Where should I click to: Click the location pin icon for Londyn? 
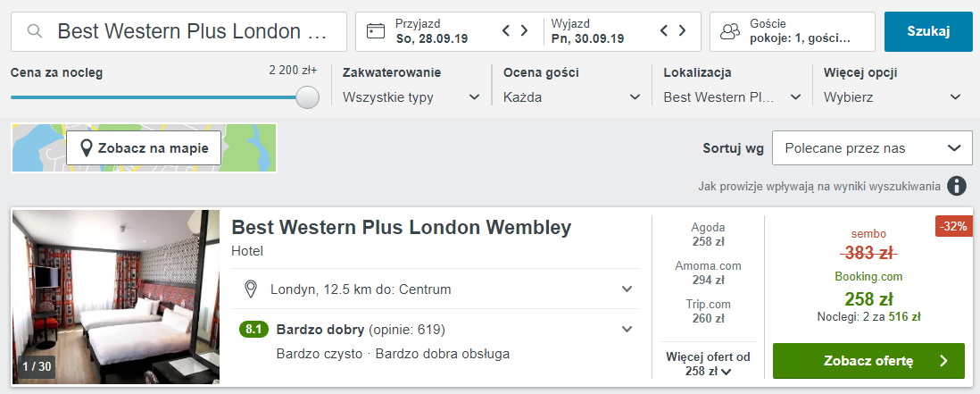pos(252,289)
